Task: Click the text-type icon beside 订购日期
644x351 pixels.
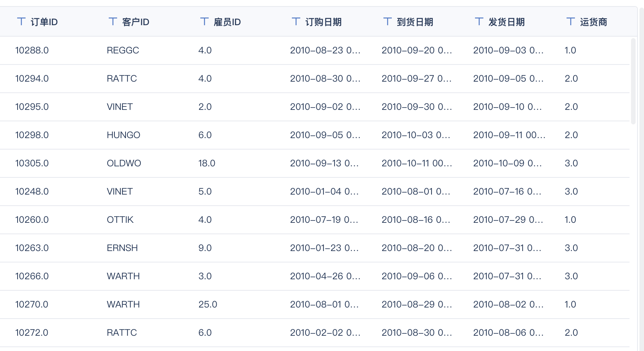Action: (296, 22)
